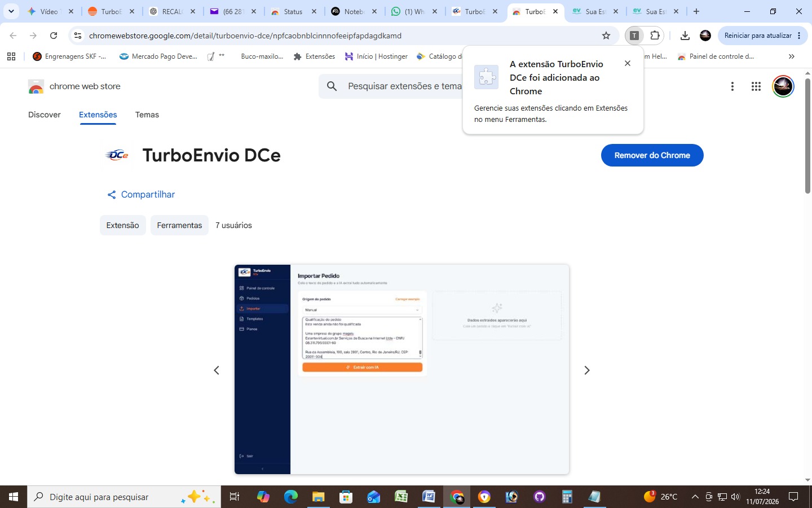Image resolution: width=812 pixels, height=508 pixels.
Task: Show hidden system tray icons
Action: (x=695, y=497)
